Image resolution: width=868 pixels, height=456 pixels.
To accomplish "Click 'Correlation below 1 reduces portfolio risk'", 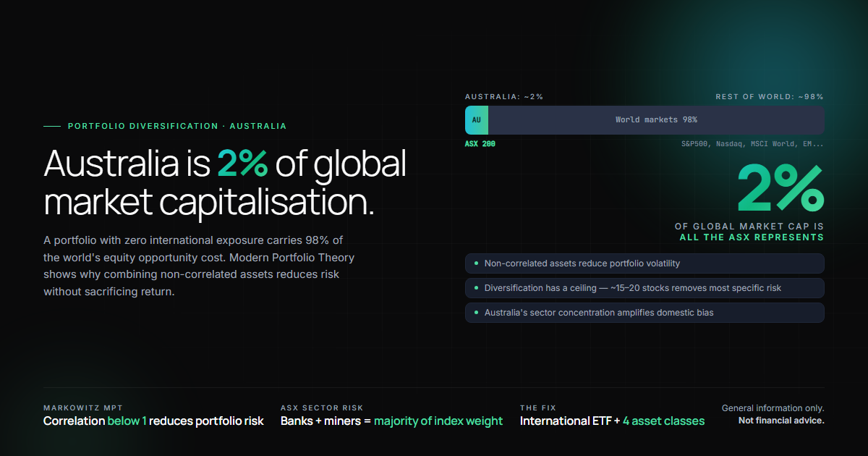I will click(x=153, y=421).
